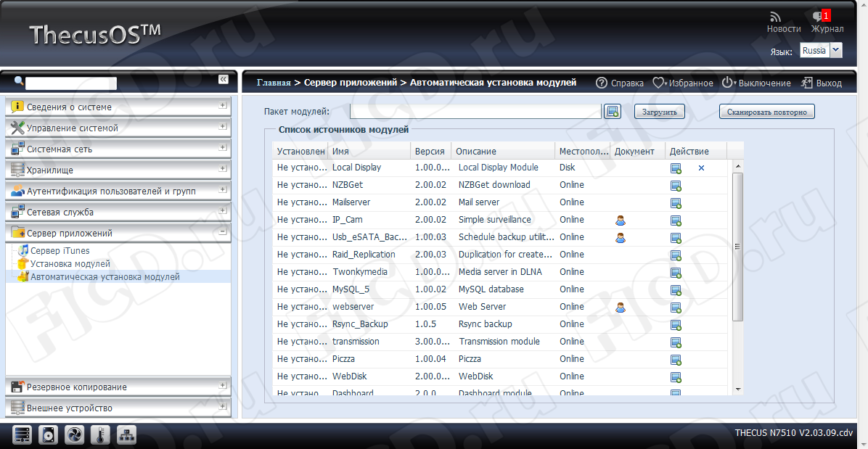Open the RAID storage status icon in bottom bar
Screen dimensions: 868x449
click(23, 434)
